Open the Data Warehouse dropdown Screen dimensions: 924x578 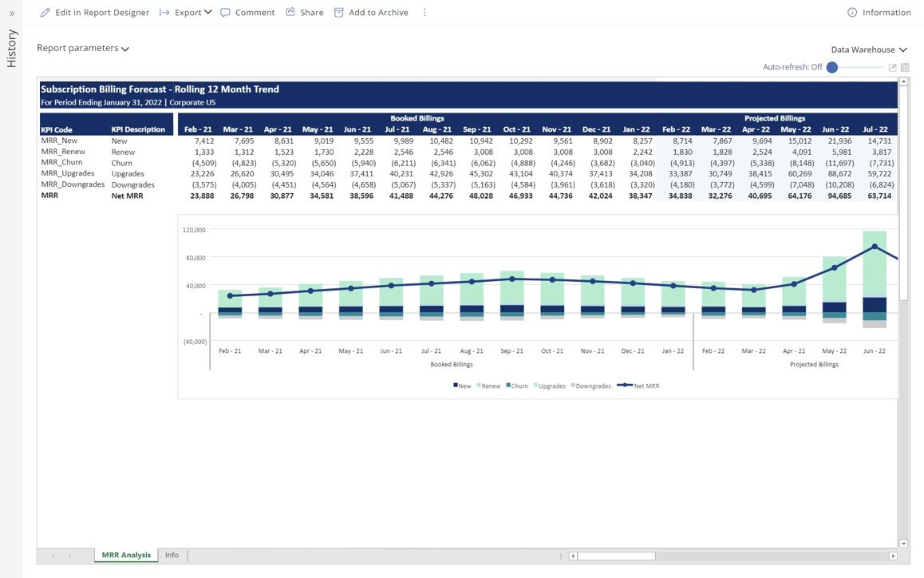(x=868, y=49)
